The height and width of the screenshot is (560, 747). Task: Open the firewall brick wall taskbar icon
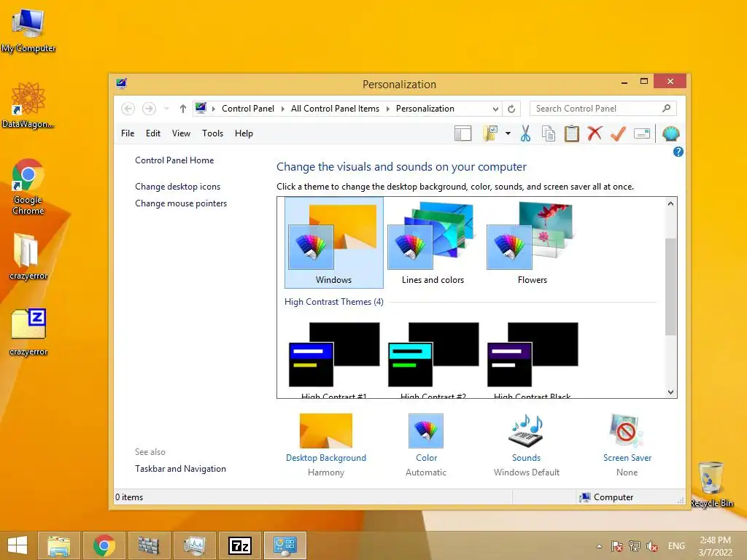click(x=149, y=545)
